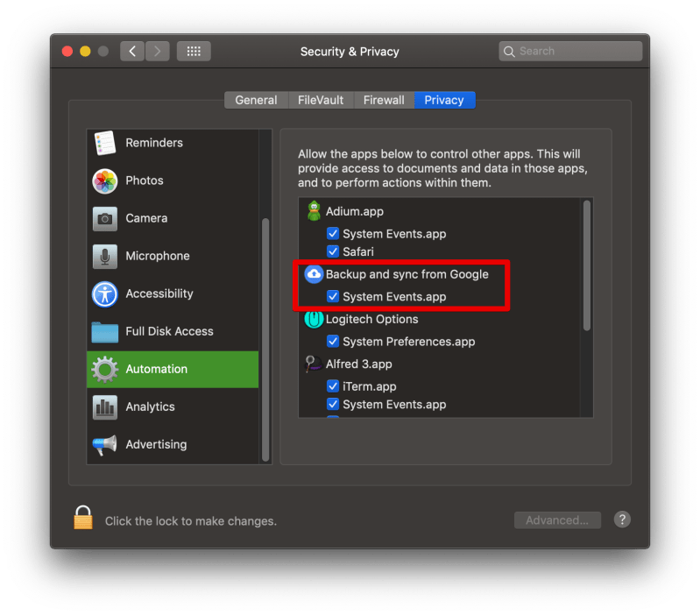The image size is (700, 615).
Task: Select Camera in the privacy list
Action: pos(173,219)
